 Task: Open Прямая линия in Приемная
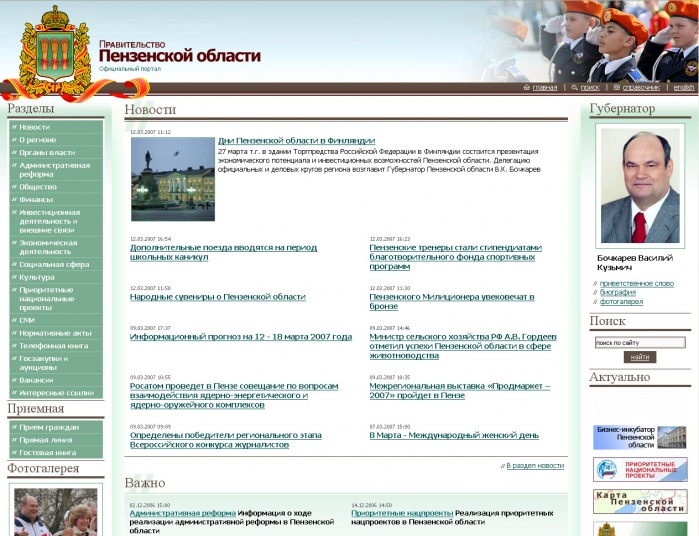coord(56,440)
